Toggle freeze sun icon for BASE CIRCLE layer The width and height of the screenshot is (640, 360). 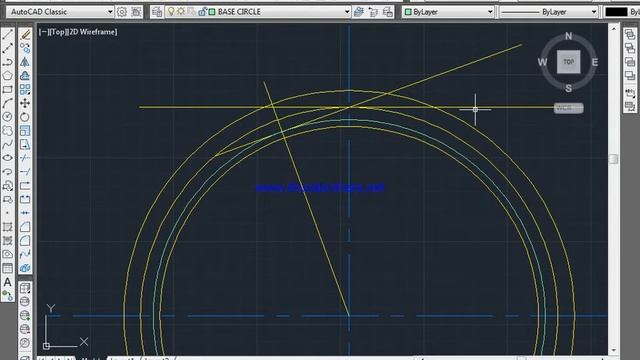click(x=181, y=12)
